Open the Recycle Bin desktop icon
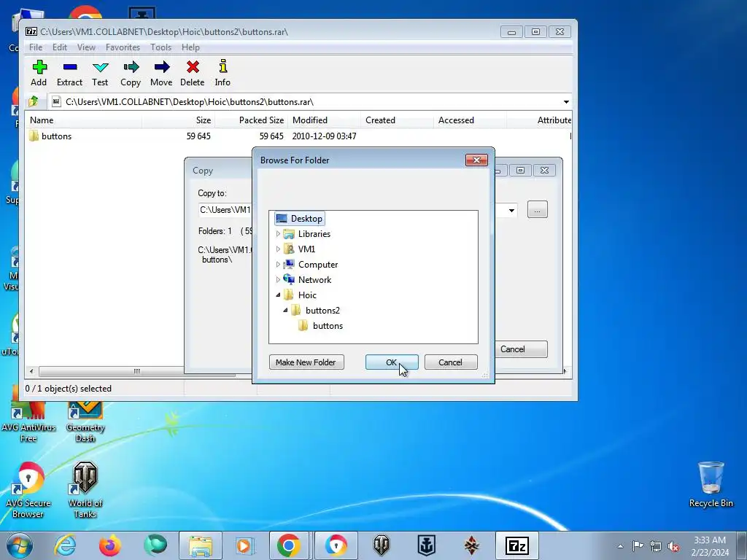The width and height of the screenshot is (747, 560). tap(711, 484)
